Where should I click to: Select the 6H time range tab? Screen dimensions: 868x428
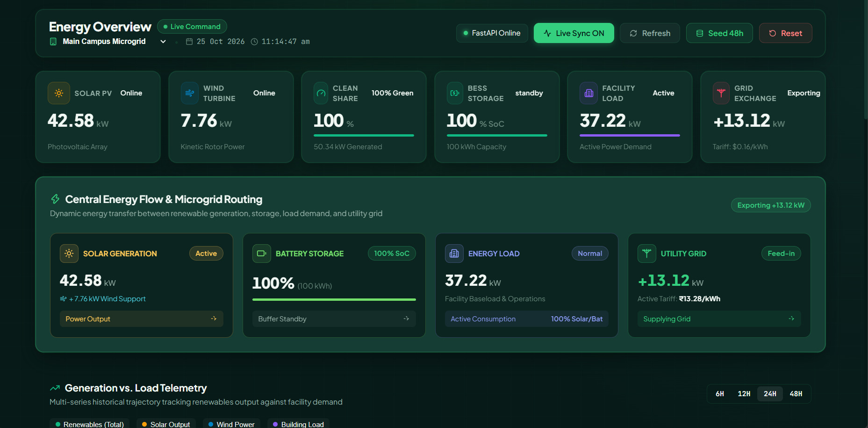tap(720, 394)
